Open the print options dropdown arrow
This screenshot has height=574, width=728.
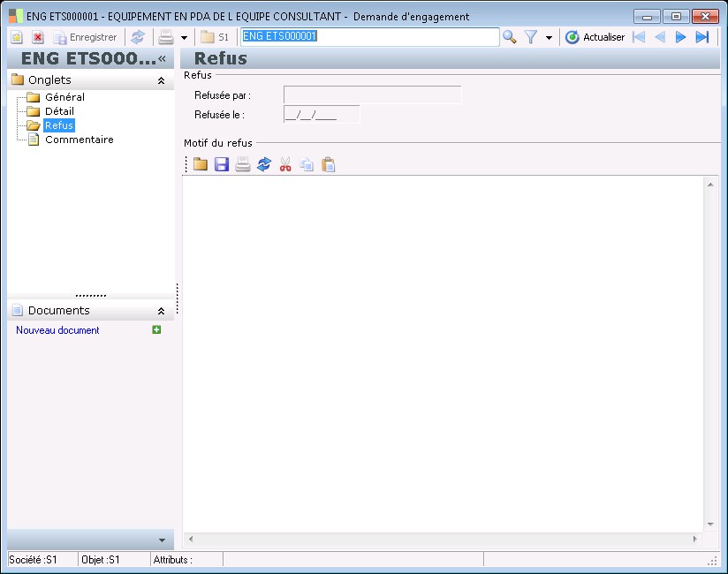[x=185, y=38]
